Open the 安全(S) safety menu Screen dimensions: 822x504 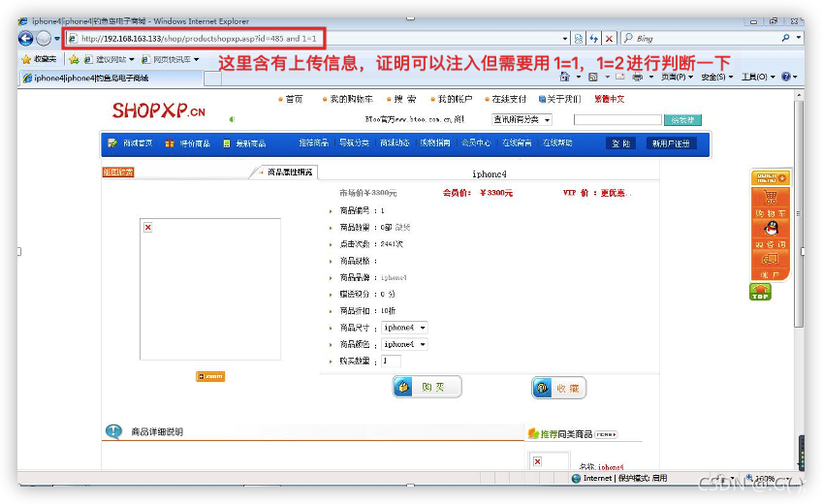[716, 77]
